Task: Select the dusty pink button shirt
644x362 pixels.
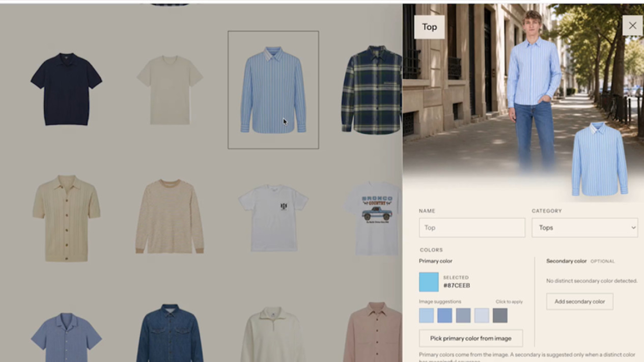Action: point(373,332)
